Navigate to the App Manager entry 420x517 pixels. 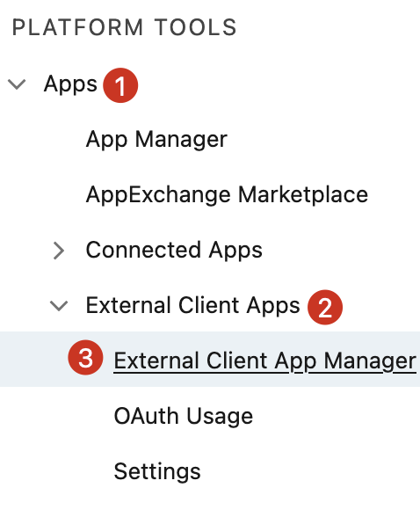click(x=156, y=140)
